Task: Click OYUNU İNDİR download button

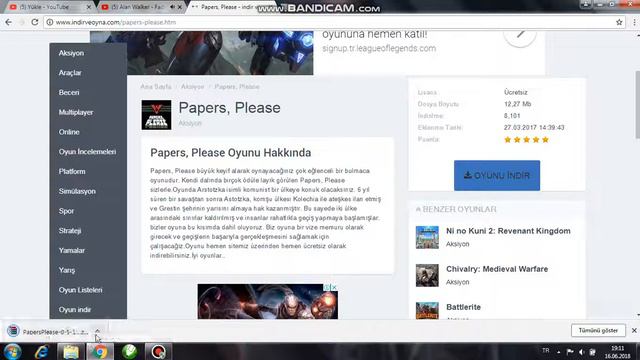Action: click(497, 176)
